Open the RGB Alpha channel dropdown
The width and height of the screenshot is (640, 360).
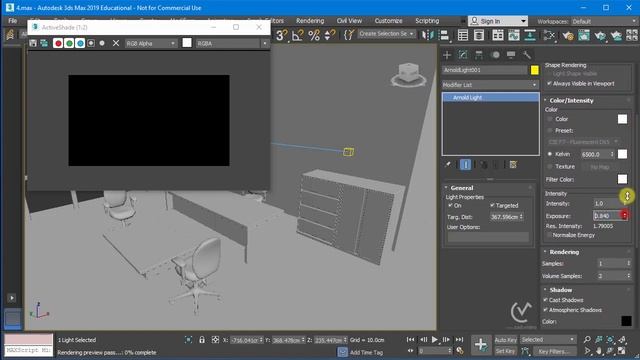pyautogui.click(x=150, y=43)
